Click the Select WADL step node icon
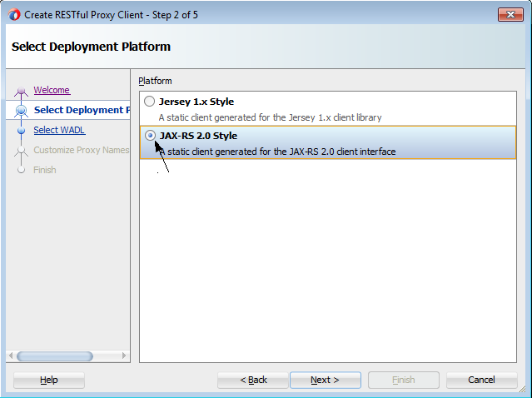The height and width of the screenshot is (398, 532). pos(21,130)
